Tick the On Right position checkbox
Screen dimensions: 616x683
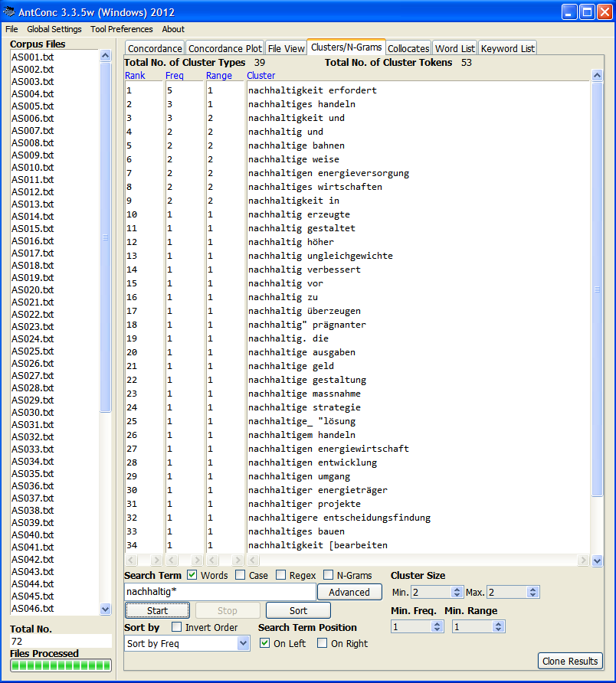tap(323, 643)
